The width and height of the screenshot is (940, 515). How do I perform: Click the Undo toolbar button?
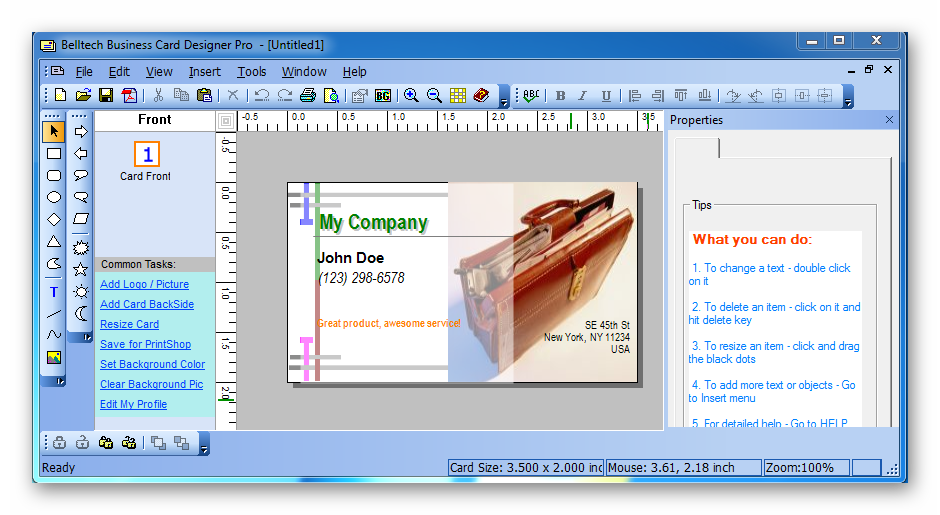pos(261,95)
